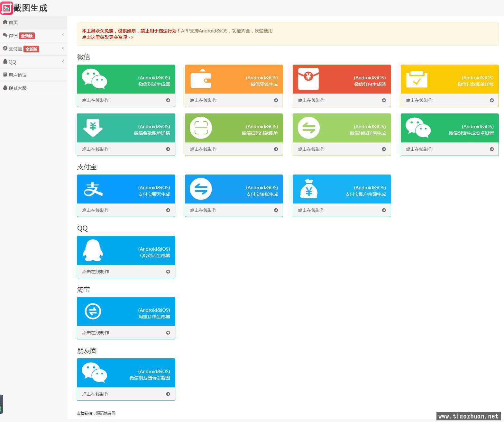The width and height of the screenshot is (504, 422).
Task: Click arrow circle icon under 微信扫码付款账单
Action: point(276,149)
